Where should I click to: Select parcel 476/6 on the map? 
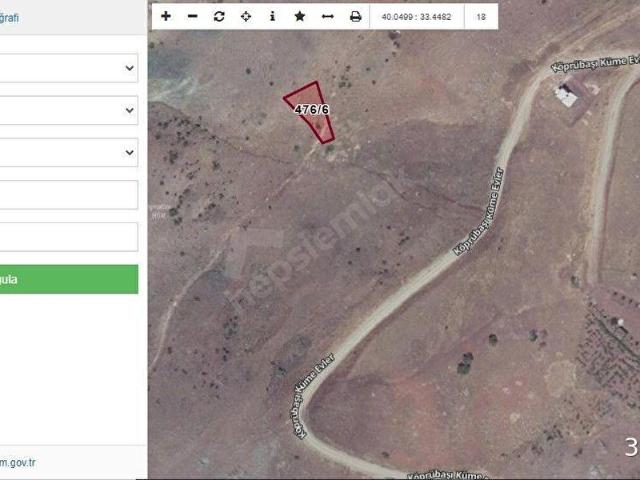click(311, 110)
